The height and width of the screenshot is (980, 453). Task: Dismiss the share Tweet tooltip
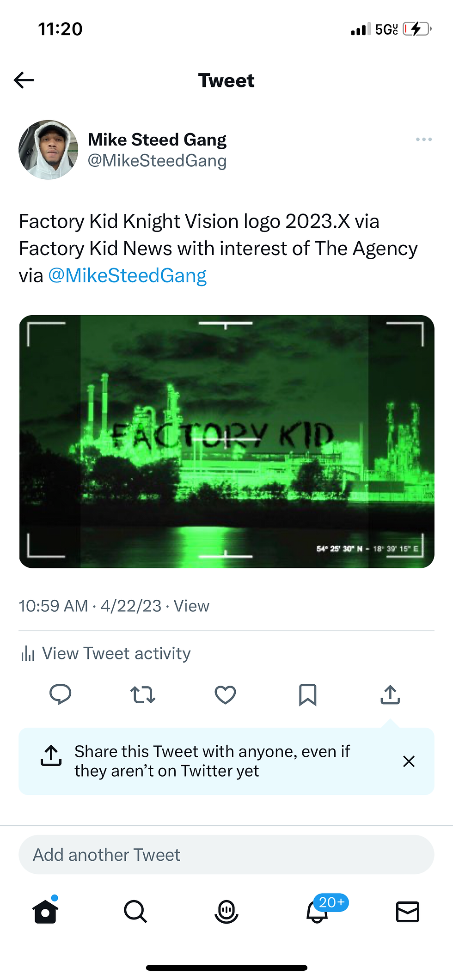409,761
